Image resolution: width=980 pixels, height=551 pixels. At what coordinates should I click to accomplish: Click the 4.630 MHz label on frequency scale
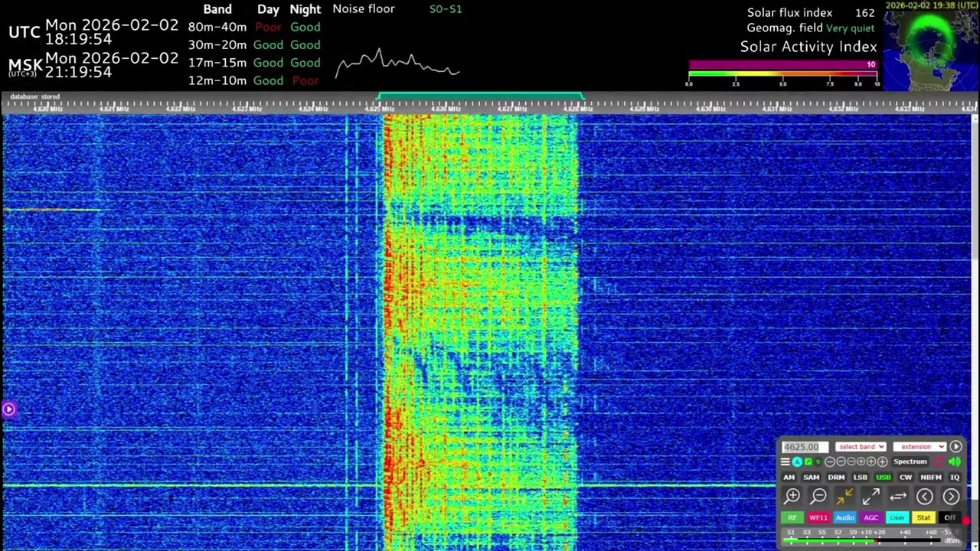[710, 109]
